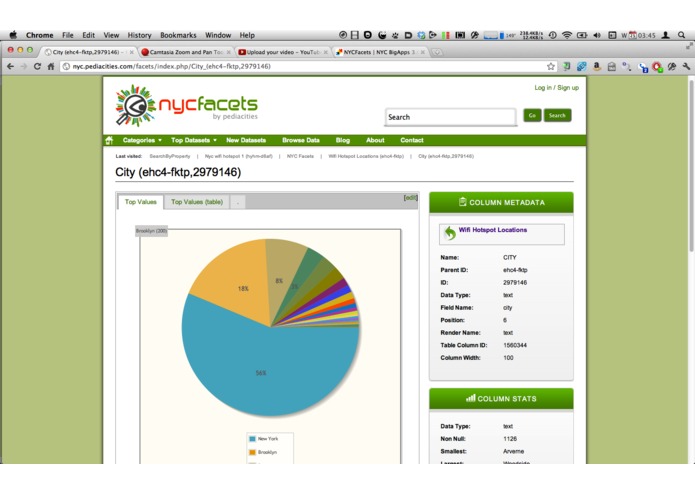The image size is (695, 494).
Task: Open Spotlight search magnifier icon
Action: [681, 35]
